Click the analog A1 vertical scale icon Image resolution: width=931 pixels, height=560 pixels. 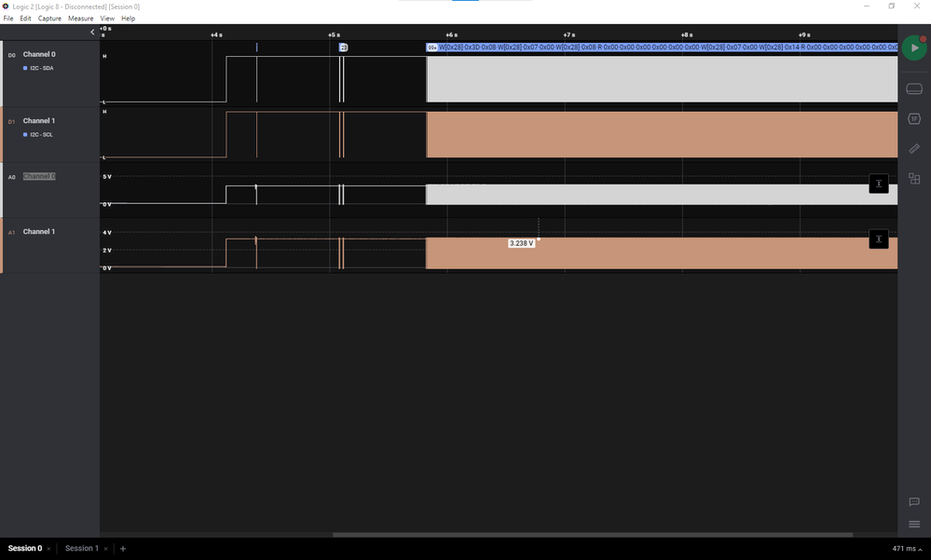(879, 239)
